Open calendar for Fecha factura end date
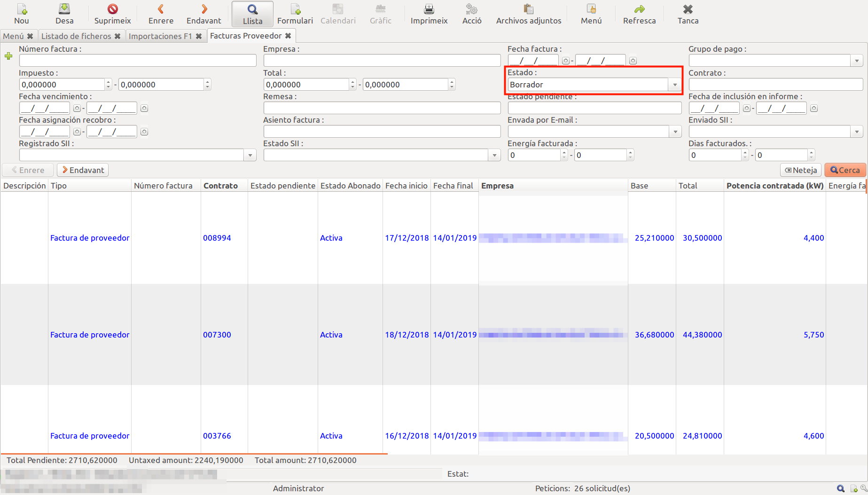This screenshot has width=868, height=495. coord(633,61)
